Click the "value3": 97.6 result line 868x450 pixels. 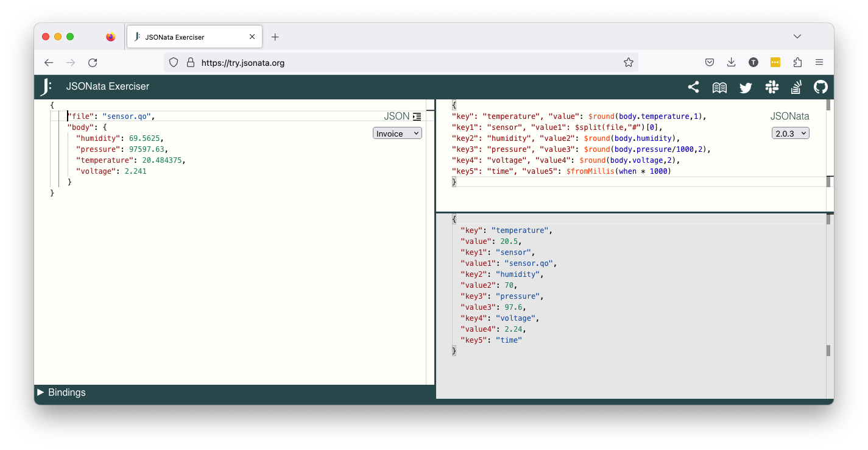point(493,307)
